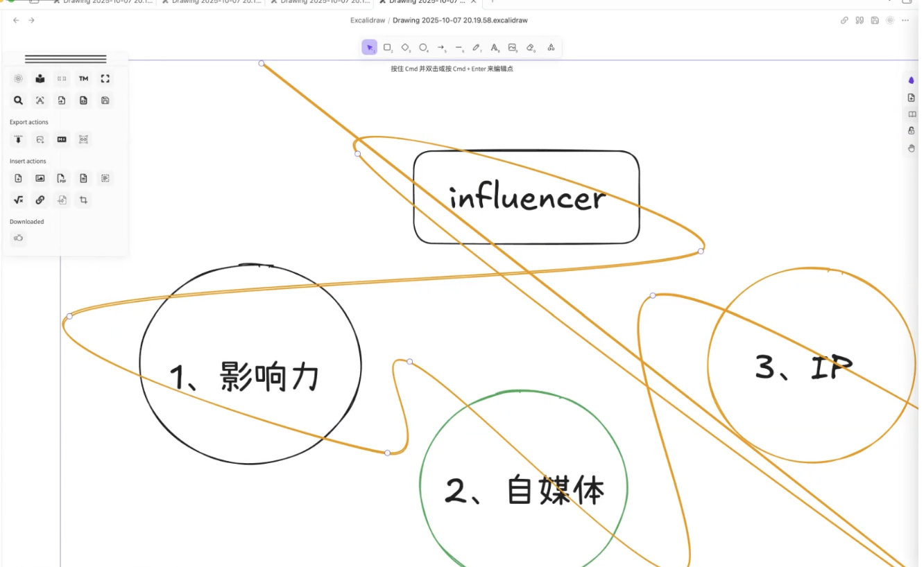Click the purple Obsidian icon on right sidebar
The image size is (924, 567).
click(x=912, y=81)
